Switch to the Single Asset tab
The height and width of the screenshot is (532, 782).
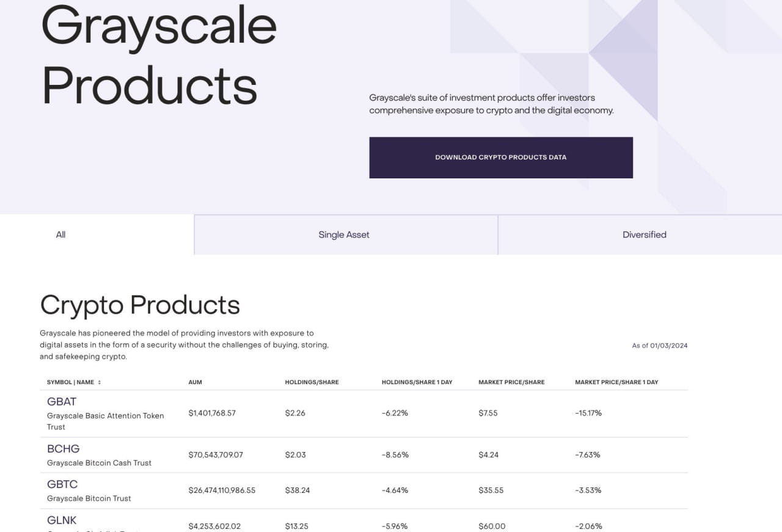pos(346,235)
